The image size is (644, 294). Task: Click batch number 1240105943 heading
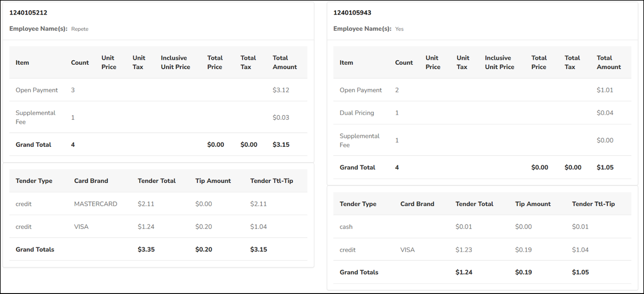(352, 12)
